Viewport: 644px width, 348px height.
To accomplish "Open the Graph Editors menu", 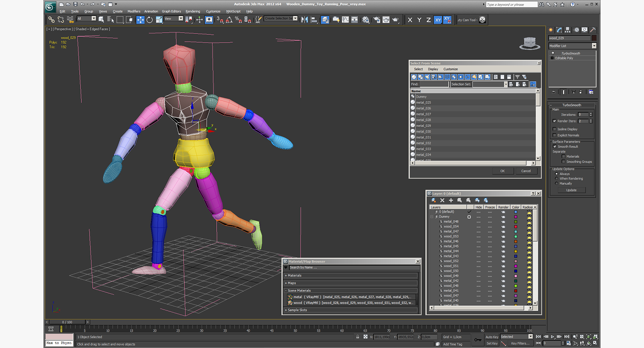I will pos(171,11).
